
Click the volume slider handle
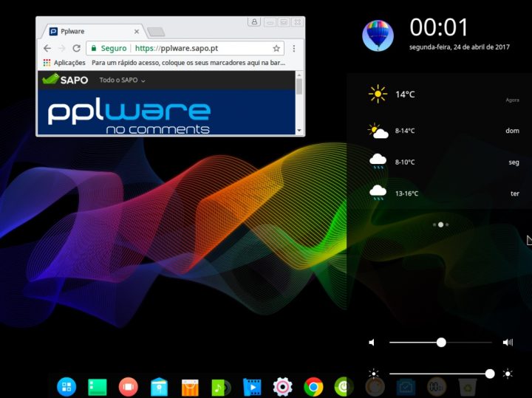(441, 343)
